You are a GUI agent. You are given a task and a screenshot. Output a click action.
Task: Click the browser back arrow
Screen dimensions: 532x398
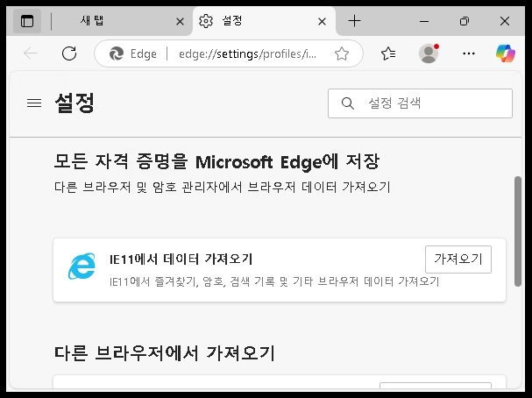click(31, 53)
